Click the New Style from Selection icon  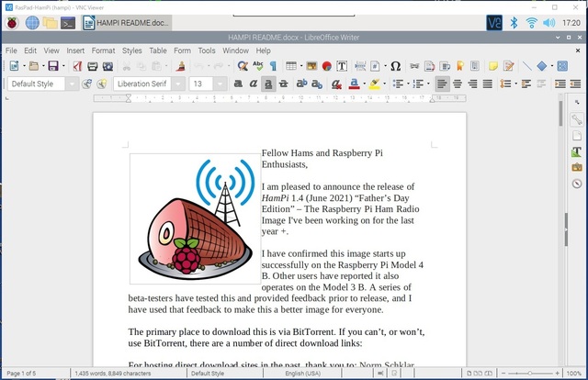(x=102, y=84)
